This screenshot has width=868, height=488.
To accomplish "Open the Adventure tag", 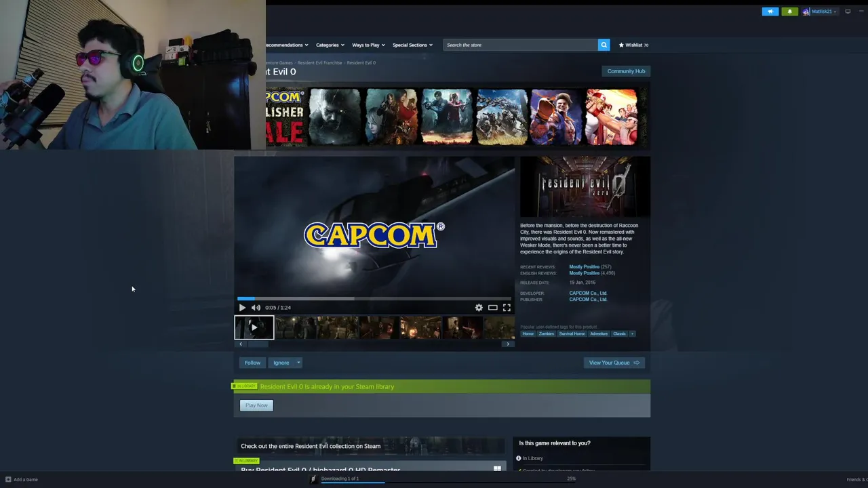I will (599, 333).
